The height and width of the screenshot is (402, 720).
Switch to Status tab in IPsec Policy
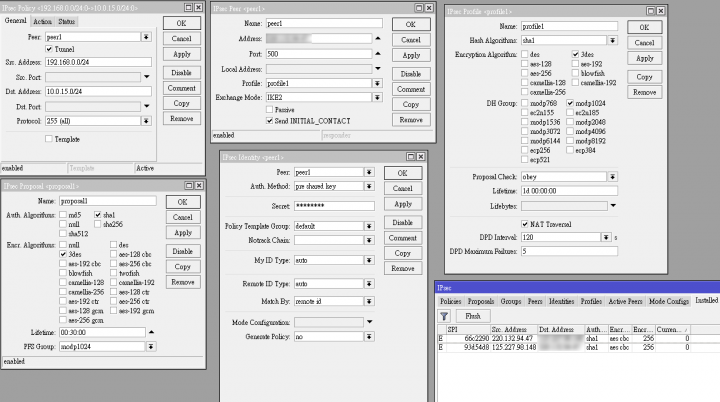pyautogui.click(x=66, y=22)
